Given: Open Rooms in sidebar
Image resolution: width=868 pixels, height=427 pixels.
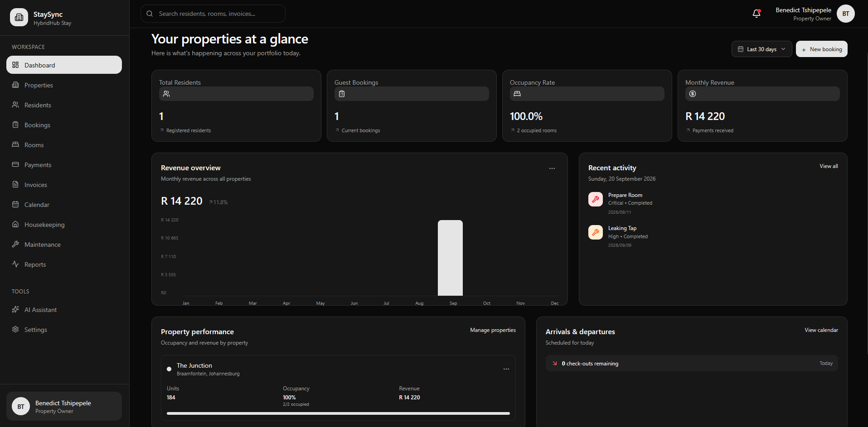Looking at the screenshot, I should pyautogui.click(x=64, y=145).
